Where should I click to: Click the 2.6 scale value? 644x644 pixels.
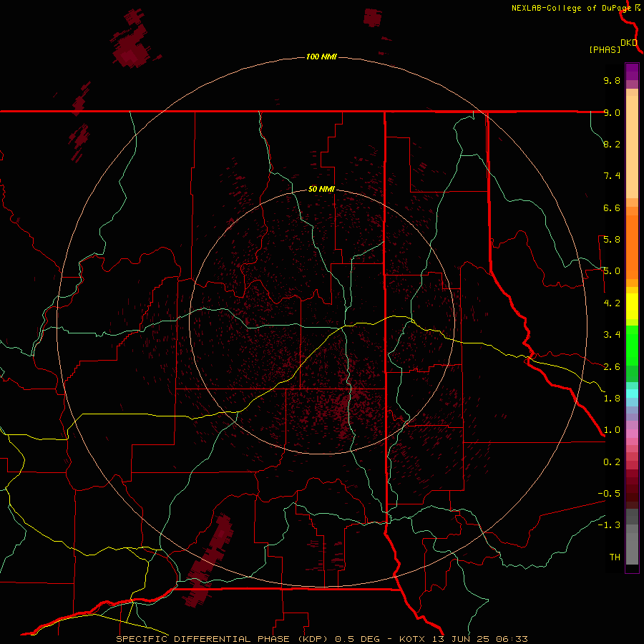[612, 367]
